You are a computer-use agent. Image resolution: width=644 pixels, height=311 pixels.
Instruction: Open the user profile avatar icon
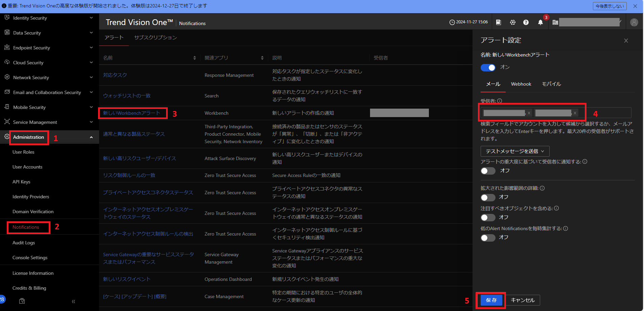[x=634, y=22]
